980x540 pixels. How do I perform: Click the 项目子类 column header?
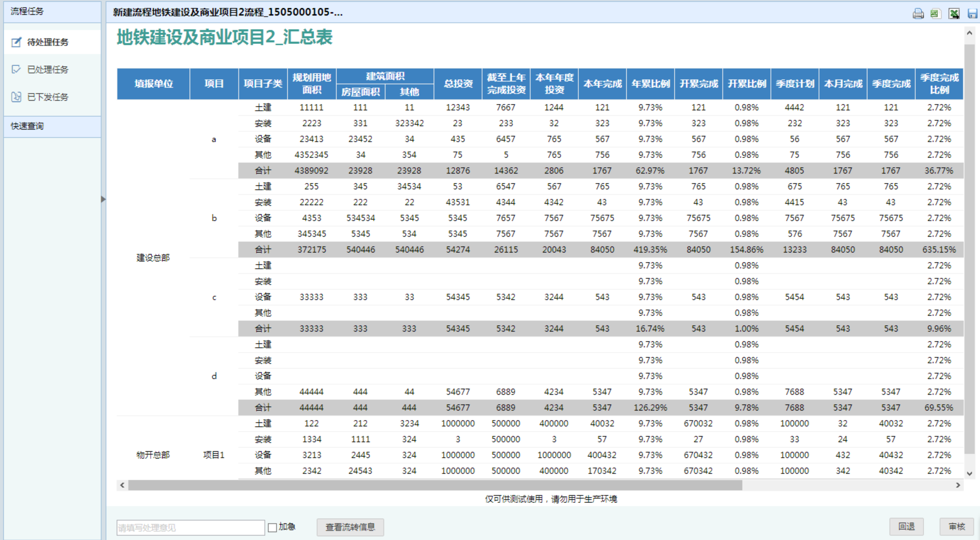263,84
